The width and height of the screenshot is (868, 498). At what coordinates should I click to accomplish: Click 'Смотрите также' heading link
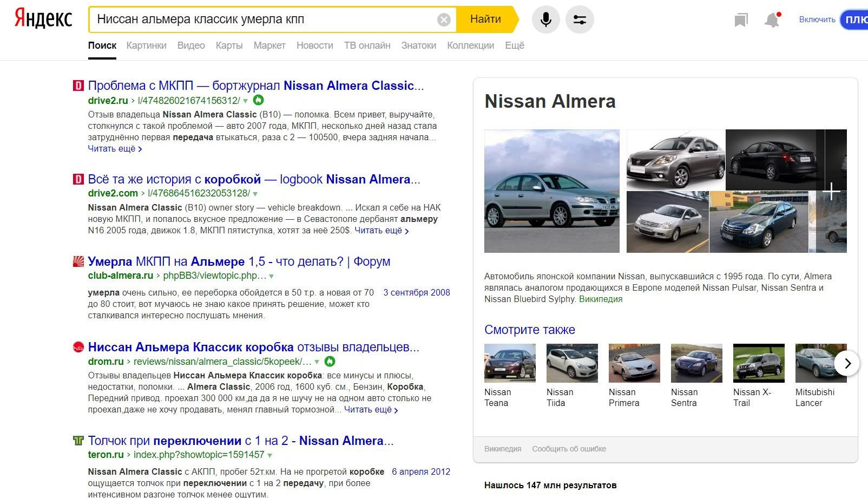[x=530, y=330]
